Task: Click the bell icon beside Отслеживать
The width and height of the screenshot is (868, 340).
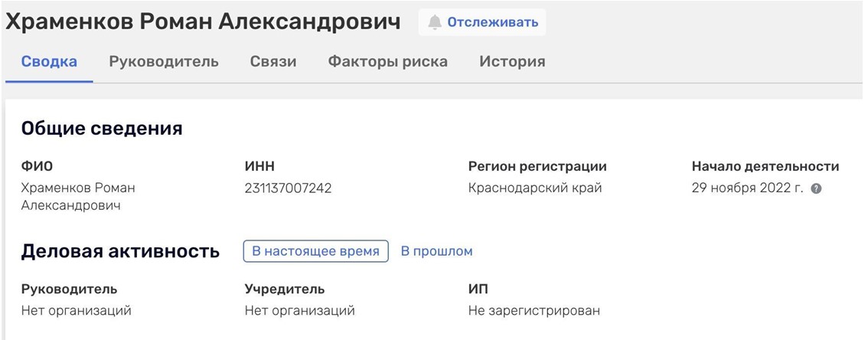Action: tap(435, 23)
